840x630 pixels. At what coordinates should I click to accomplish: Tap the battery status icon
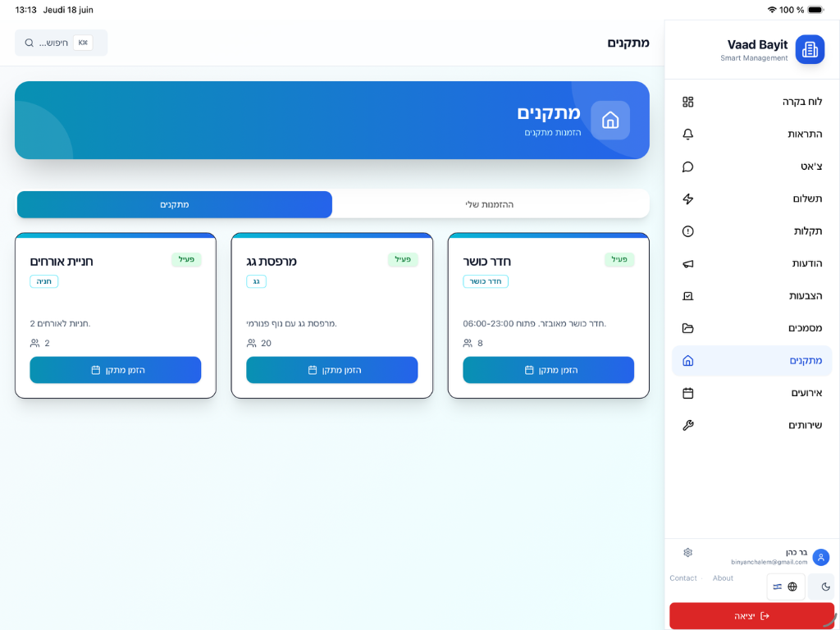(816, 10)
